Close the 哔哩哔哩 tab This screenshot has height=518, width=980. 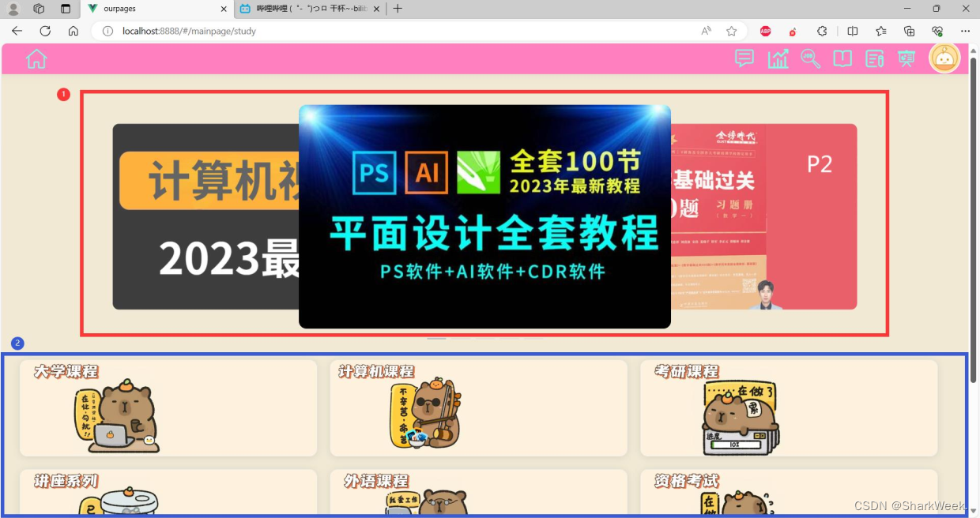tap(376, 9)
